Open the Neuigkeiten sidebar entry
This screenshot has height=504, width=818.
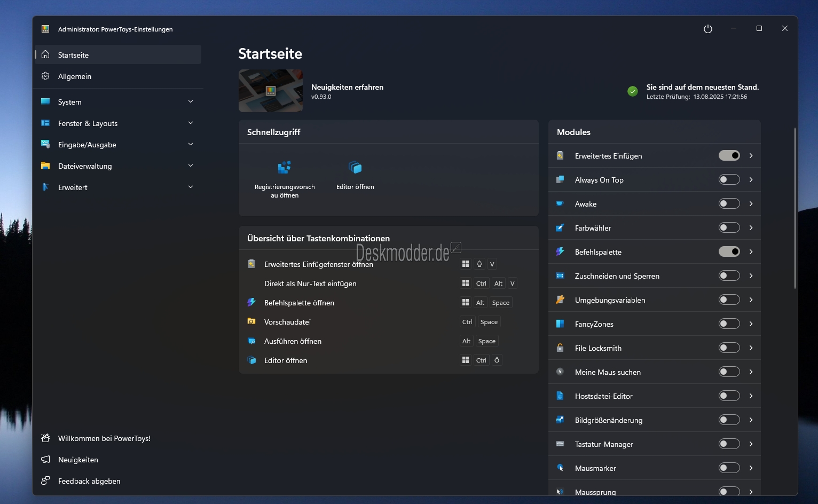(x=118, y=459)
